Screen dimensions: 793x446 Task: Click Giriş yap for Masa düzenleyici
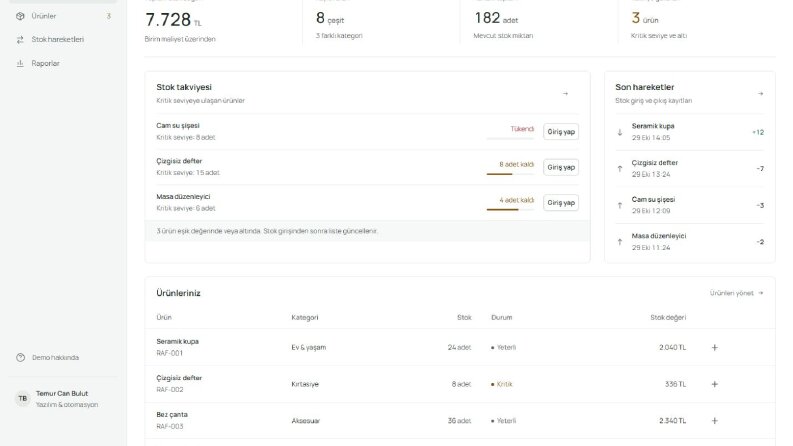tap(561, 202)
